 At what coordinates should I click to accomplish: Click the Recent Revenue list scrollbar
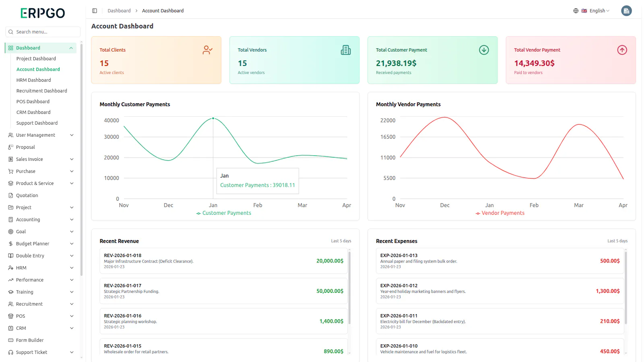click(349, 288)
